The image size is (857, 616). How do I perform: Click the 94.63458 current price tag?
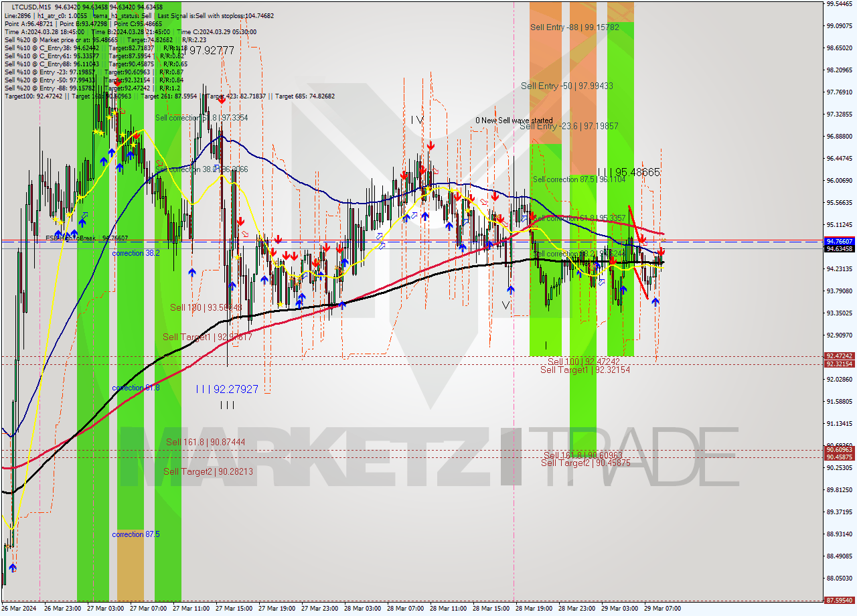840,249
